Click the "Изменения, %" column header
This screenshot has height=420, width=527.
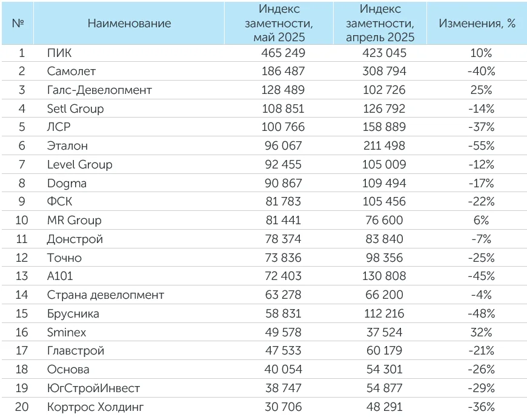(x=477, y=24)
